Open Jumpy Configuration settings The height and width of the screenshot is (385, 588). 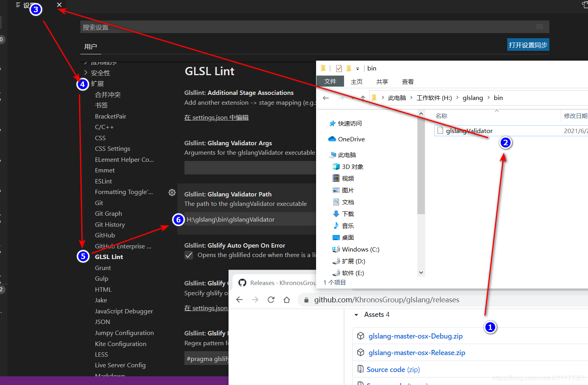pos(125,333)
